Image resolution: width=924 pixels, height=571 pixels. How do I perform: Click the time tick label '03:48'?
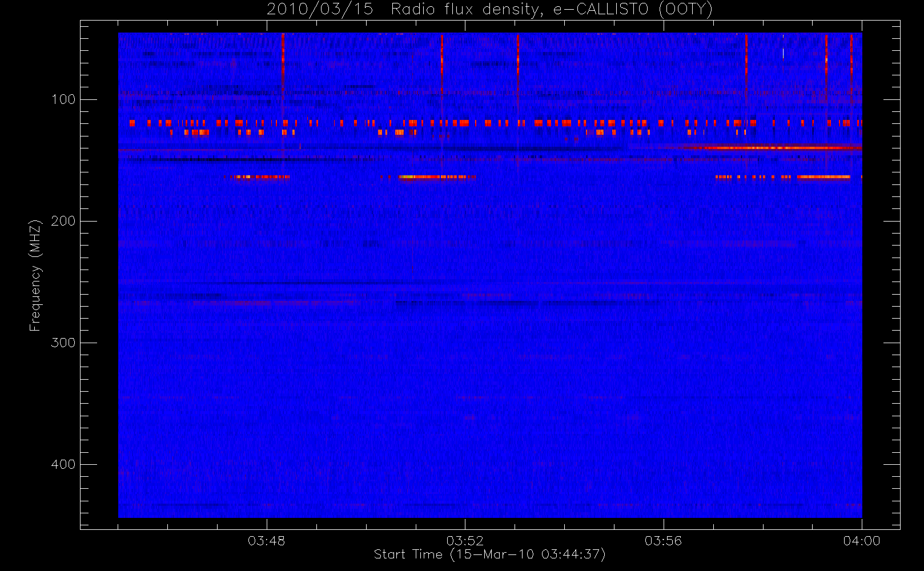267,541
